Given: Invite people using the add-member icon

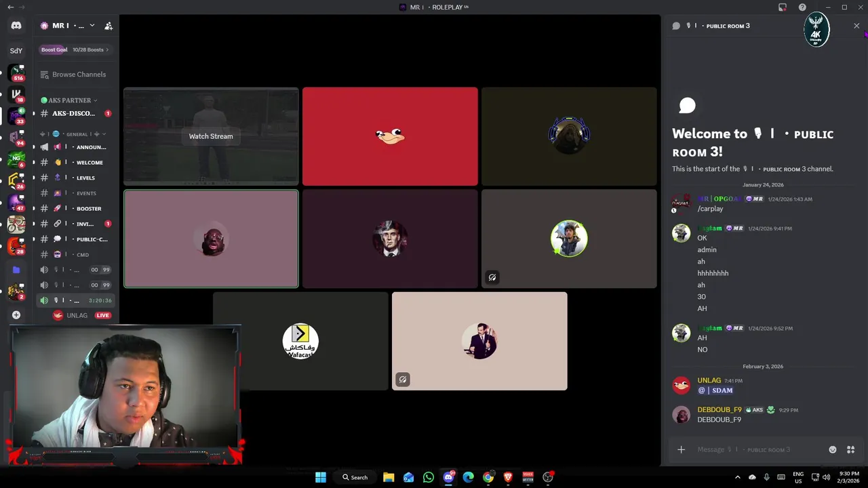Looking at the screenshot, I should pos(108,26).
